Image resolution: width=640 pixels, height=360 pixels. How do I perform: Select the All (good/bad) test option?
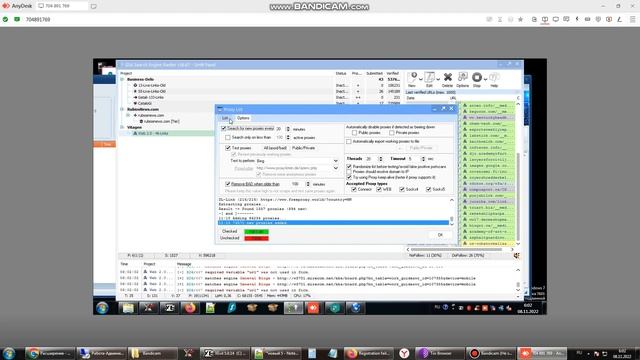[x=275, y=148]
